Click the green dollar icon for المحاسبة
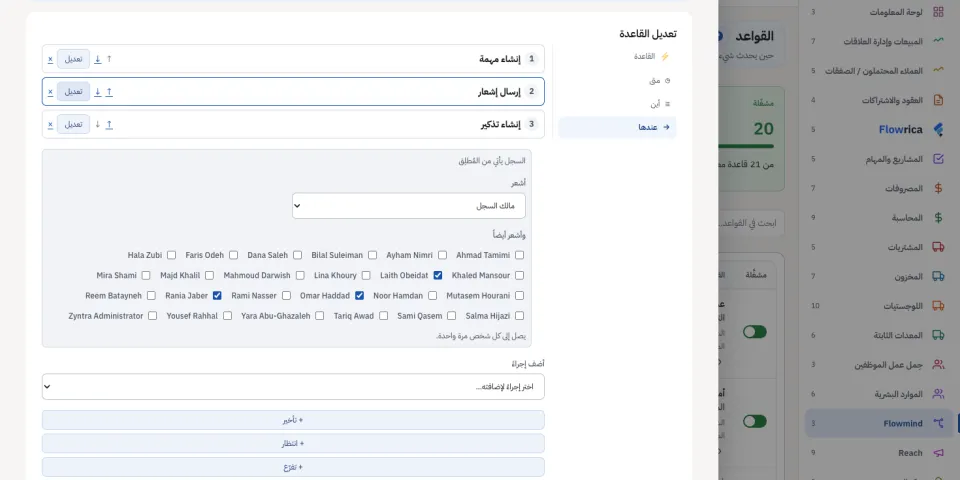 (x=938, y=217)
